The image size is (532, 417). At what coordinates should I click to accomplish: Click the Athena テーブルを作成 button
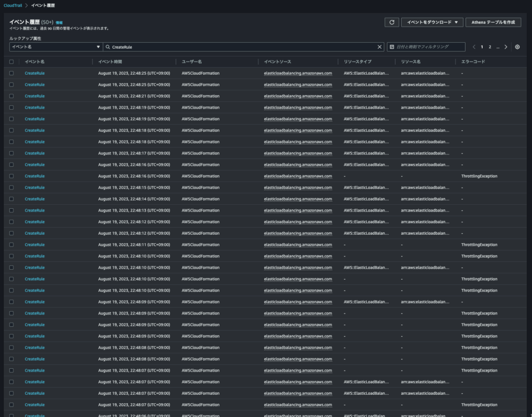pos(493,23)
